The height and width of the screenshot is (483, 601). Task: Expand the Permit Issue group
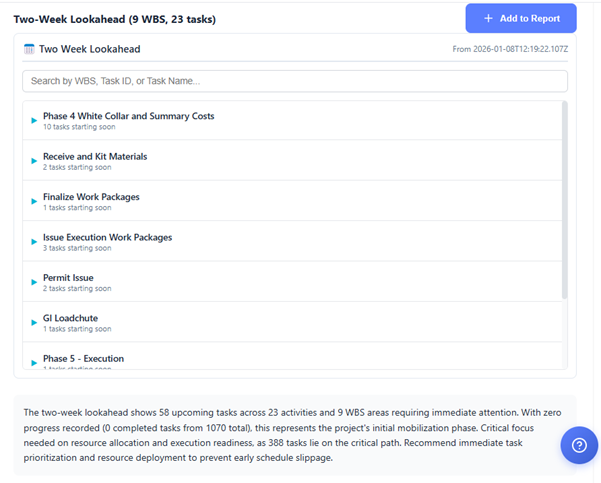pos(34,282)
